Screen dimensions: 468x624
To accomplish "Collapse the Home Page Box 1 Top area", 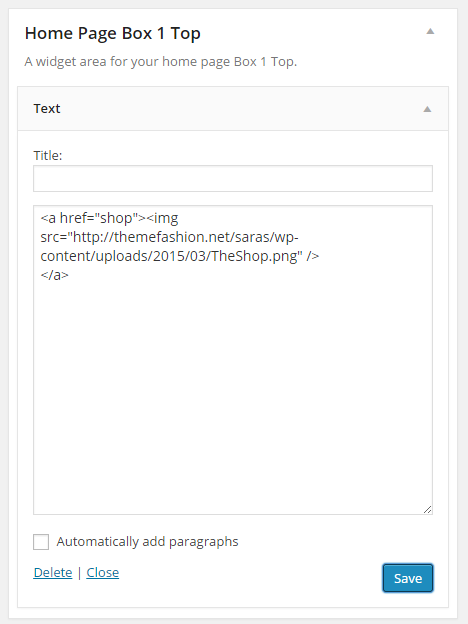I will point(430,31).
